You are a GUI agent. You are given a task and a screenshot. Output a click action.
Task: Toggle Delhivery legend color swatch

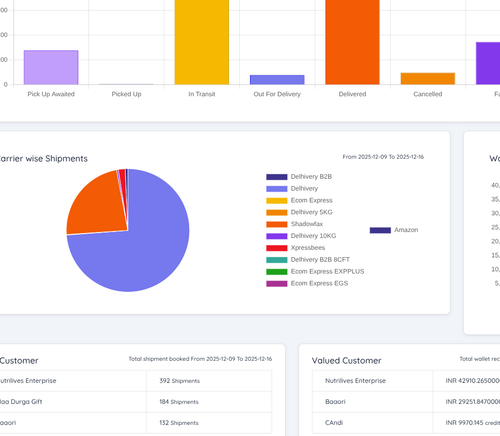tap(277, 189)
